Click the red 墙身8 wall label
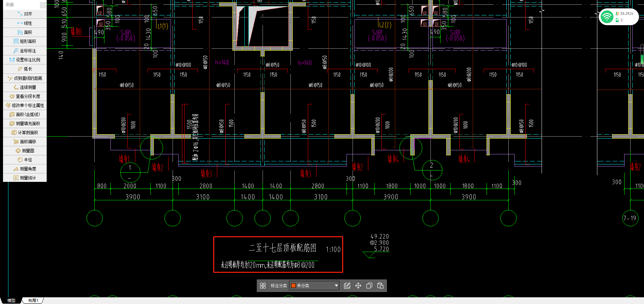The image size is (644, 304). pyautogui.click(x=76, y=32)
